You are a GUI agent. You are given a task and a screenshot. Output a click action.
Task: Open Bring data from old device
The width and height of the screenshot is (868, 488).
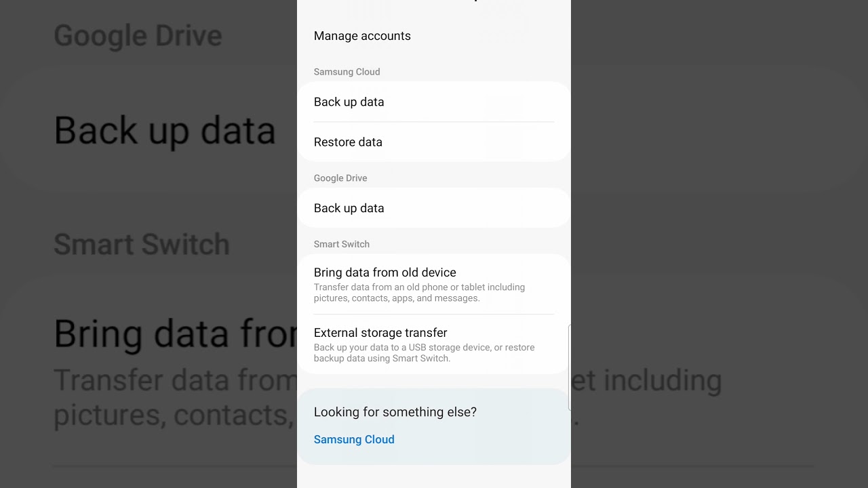coord(384,272)
